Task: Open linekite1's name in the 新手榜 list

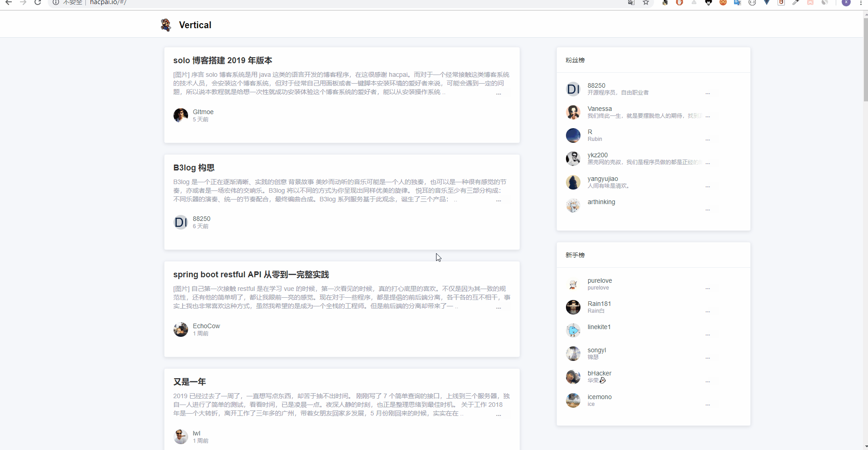Action: pyautogui.click(x=599, y=327)
